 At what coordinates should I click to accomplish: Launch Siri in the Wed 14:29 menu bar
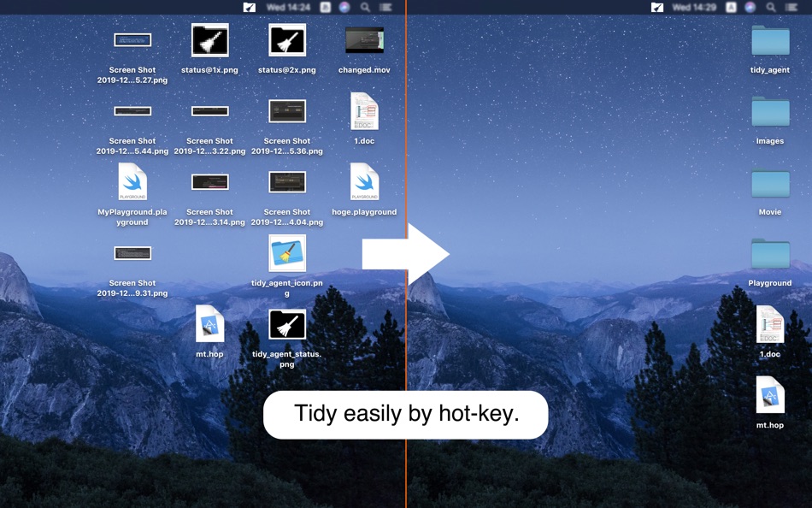click(x=750, y=7)
